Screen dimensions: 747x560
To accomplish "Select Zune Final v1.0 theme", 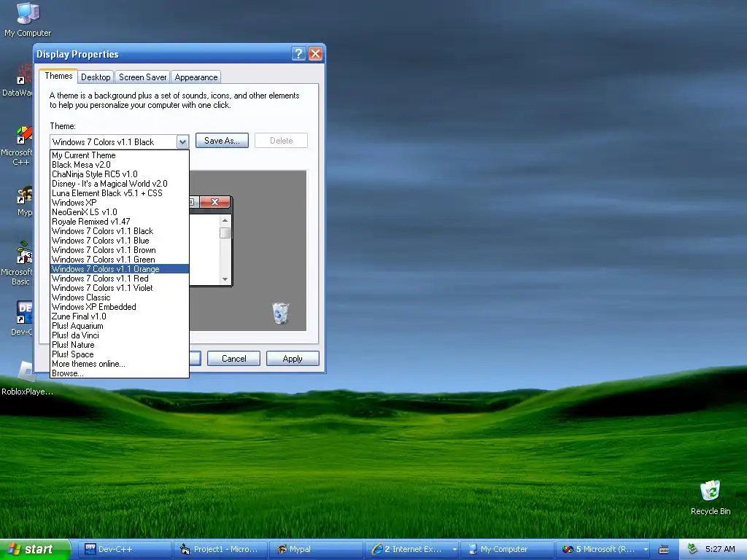I will tap(120, 316).
